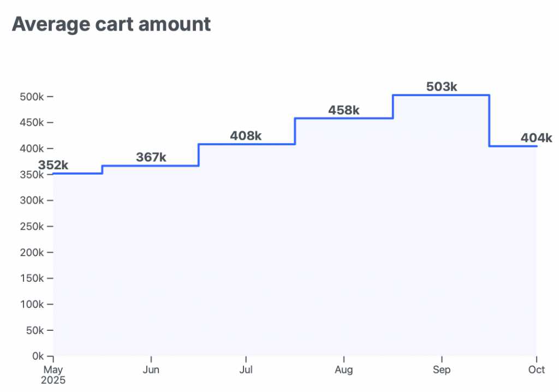Click the 352k data label

tap(53, 165)
